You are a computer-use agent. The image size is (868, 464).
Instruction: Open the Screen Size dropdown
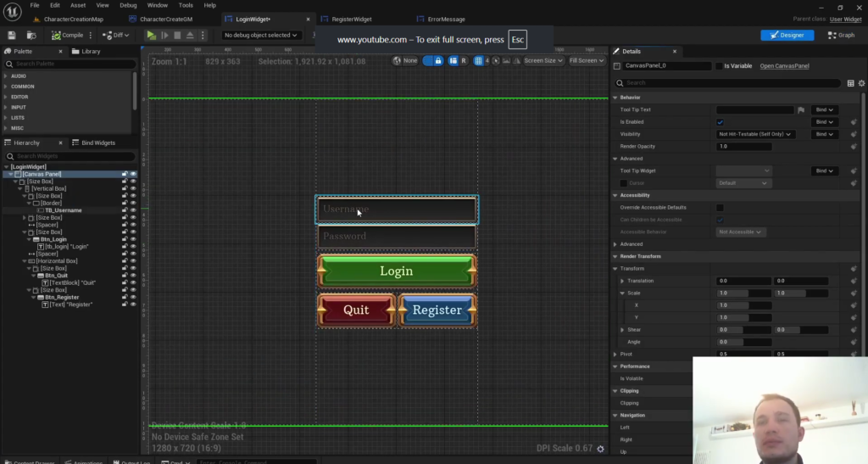(542, 60)
